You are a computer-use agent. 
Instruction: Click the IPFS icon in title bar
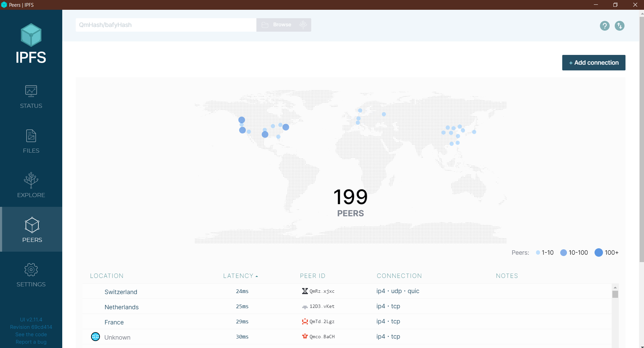(4, 5)
